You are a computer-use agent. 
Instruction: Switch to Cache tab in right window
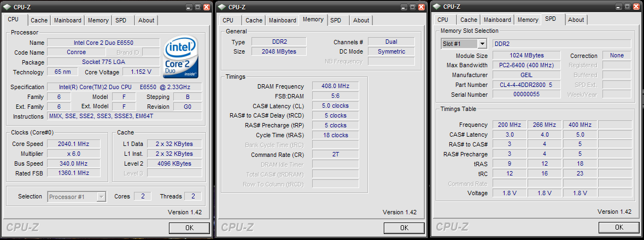coord(469,20)
